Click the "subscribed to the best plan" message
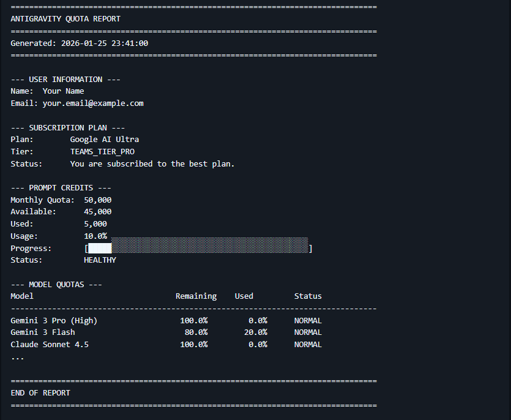511x420 pixels. point(152,164)
